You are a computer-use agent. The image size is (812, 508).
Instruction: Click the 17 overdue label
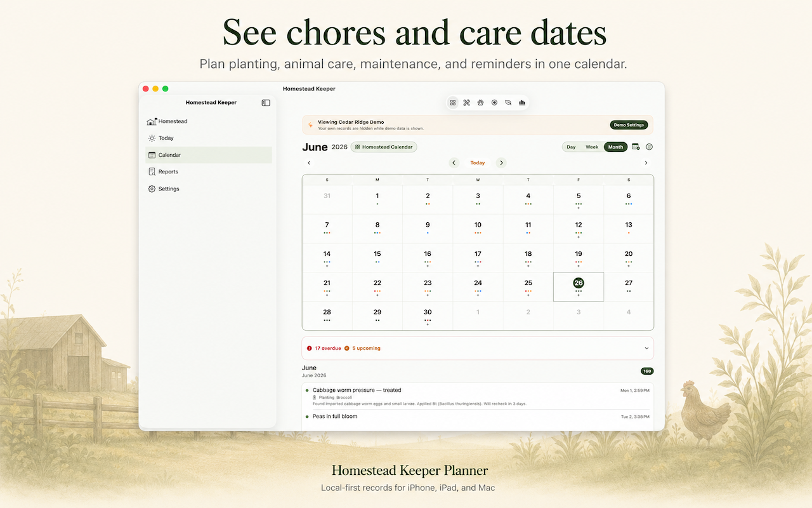pos(328,348)
